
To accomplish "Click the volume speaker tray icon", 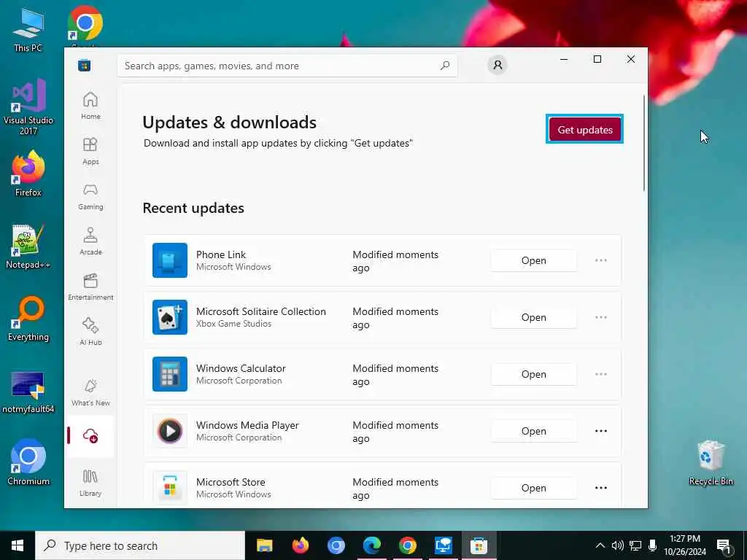I will [617, 545].
